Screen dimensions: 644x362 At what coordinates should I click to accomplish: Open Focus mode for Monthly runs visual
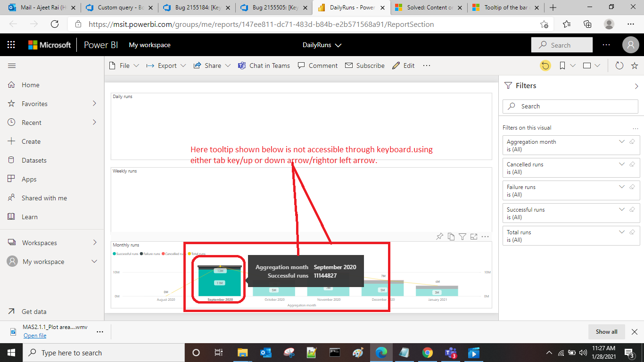tap(474, 237)
